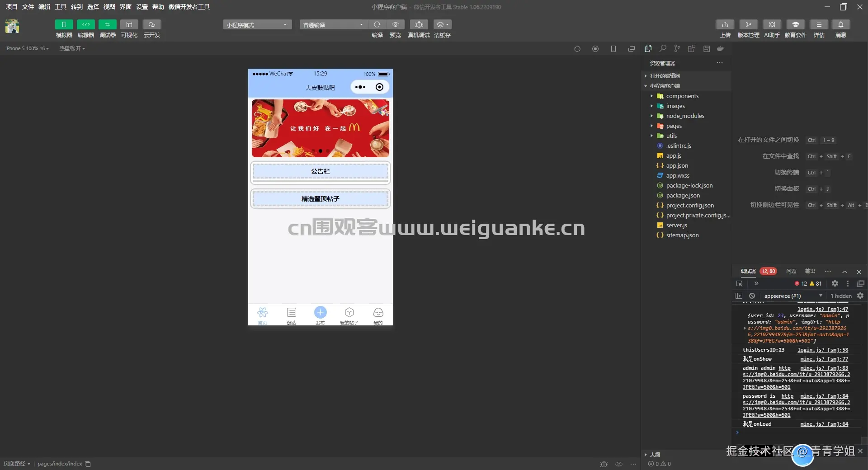Viewport: 868px width, 470px height.
Task: Open the appservice (#1) context dropdown
Action: pyautogui.click(x=793, y=296)
